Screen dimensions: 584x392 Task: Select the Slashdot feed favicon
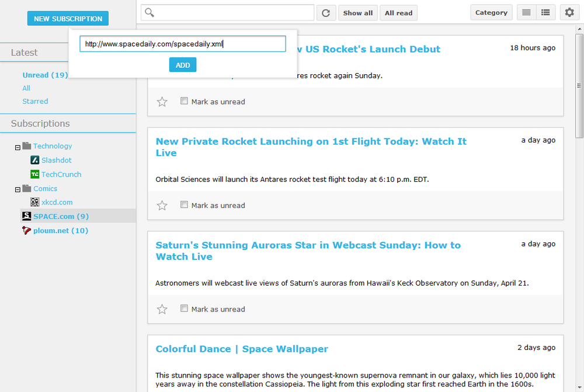(x=35, y=160)
